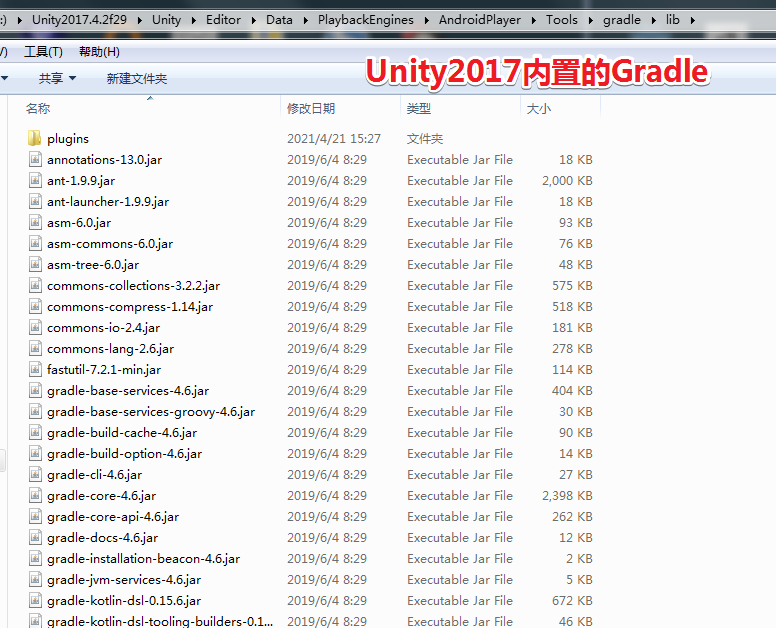
Task: Select the gradle-kotlin-dsl-tooling-builders jar file name
Action: (160, 621)
